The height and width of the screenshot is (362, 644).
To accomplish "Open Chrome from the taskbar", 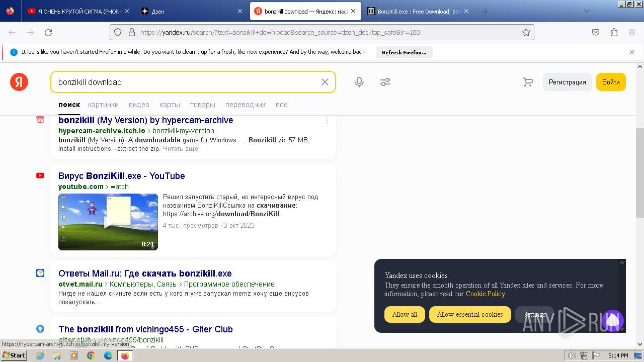I will click(91, 355).
